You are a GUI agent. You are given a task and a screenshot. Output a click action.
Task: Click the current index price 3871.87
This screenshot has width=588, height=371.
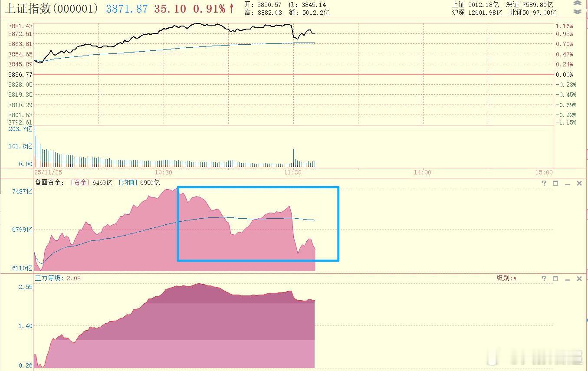tap(127, 9)
